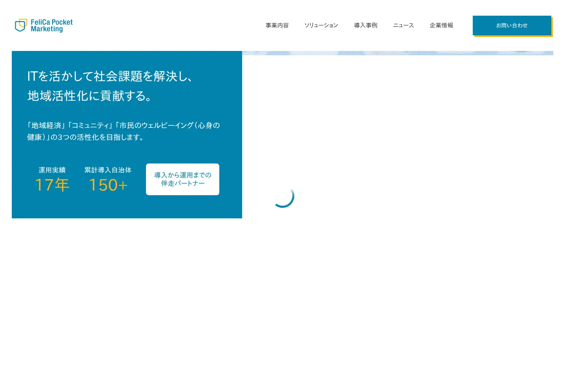Open the ソリューション menu item

pyautogui.click(x=321, y=25)
